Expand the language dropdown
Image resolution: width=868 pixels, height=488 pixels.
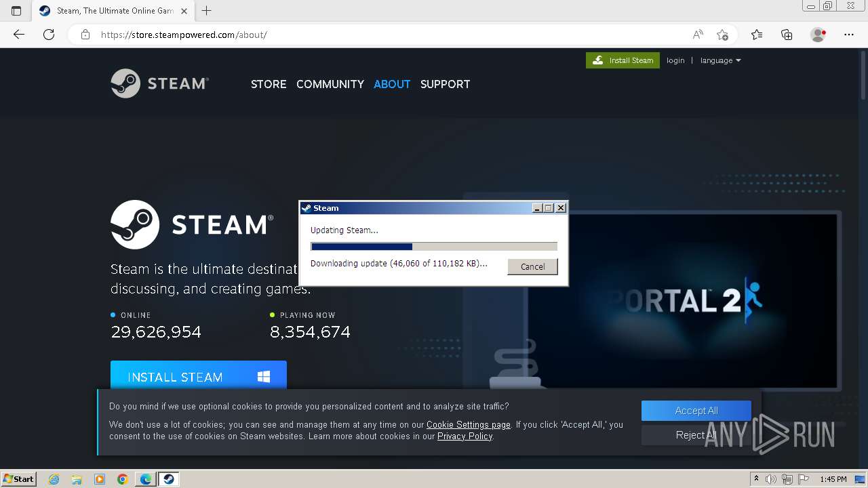click(x=720, y=60)
